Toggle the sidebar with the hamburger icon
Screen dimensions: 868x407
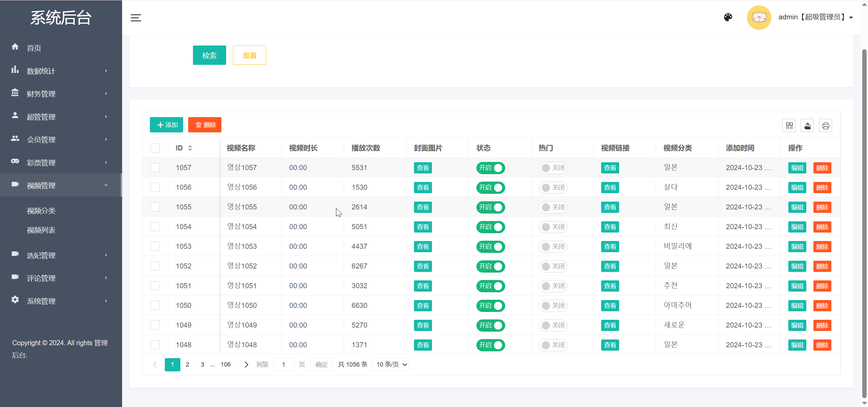135,18
